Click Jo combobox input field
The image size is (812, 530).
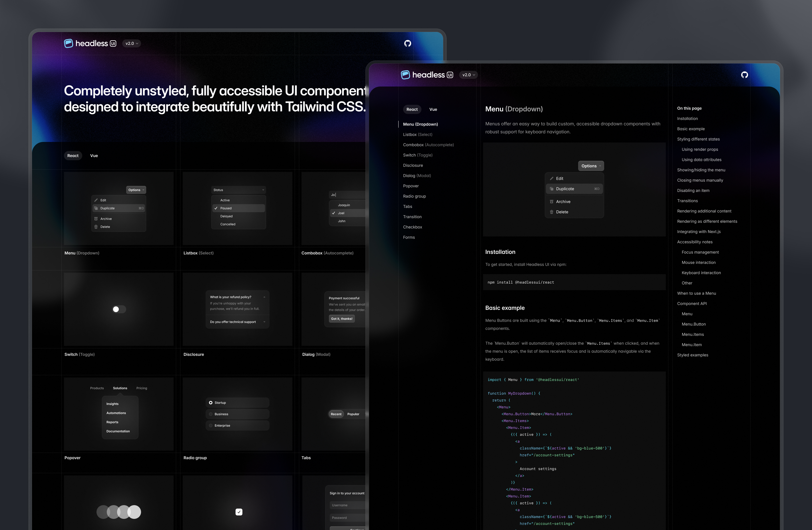(347, 195)
